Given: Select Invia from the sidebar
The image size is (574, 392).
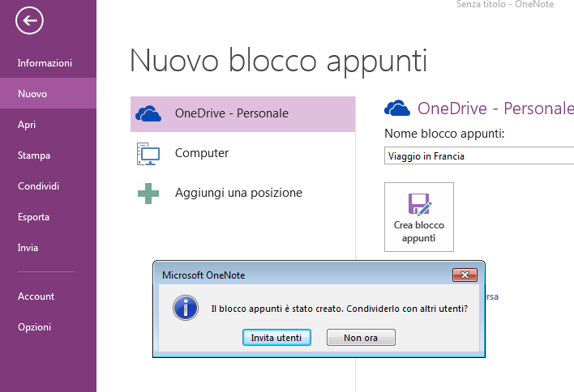Looking at the screenshot, I should point(28,248).
